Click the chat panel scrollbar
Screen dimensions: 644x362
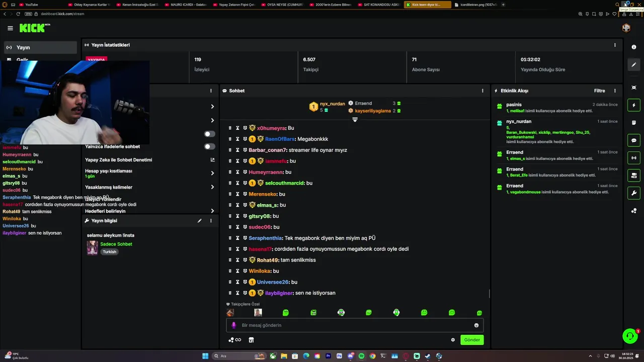click(x=490, y=294)
